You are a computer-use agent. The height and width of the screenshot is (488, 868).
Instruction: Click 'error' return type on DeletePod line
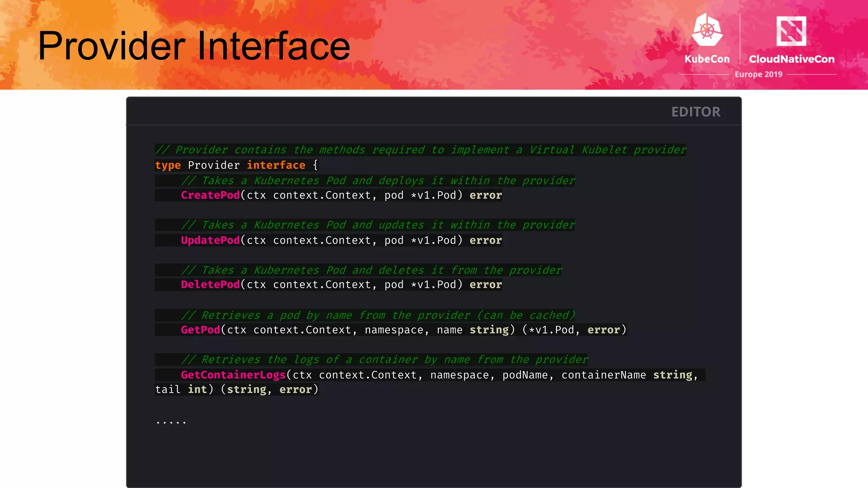pos(486,285)
